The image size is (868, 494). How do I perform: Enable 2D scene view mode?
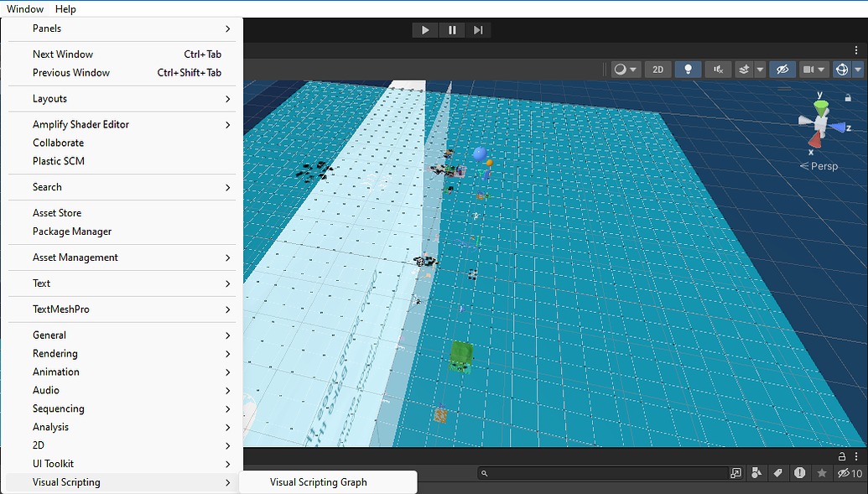click(657, 69)
